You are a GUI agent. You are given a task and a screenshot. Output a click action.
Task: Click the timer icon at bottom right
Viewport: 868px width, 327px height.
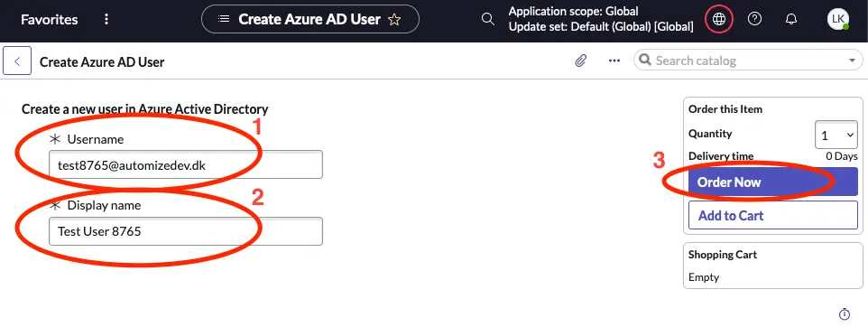(845, 314)
